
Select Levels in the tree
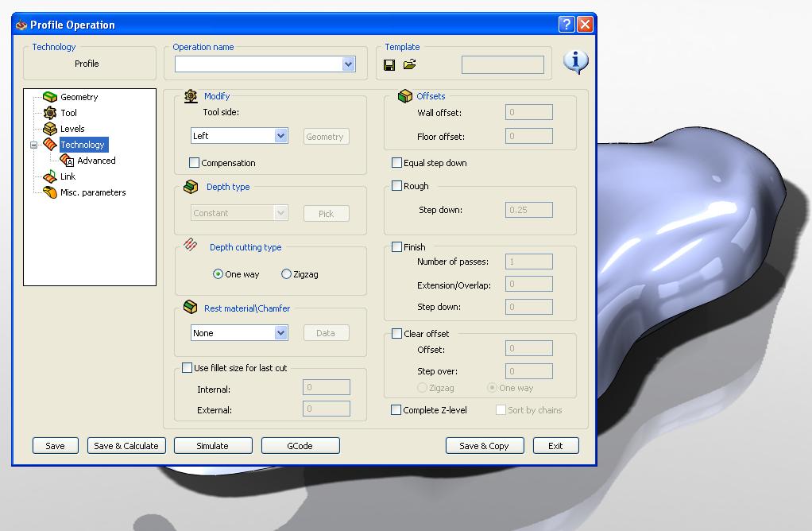pyautogui.click(x=72, y=129)
